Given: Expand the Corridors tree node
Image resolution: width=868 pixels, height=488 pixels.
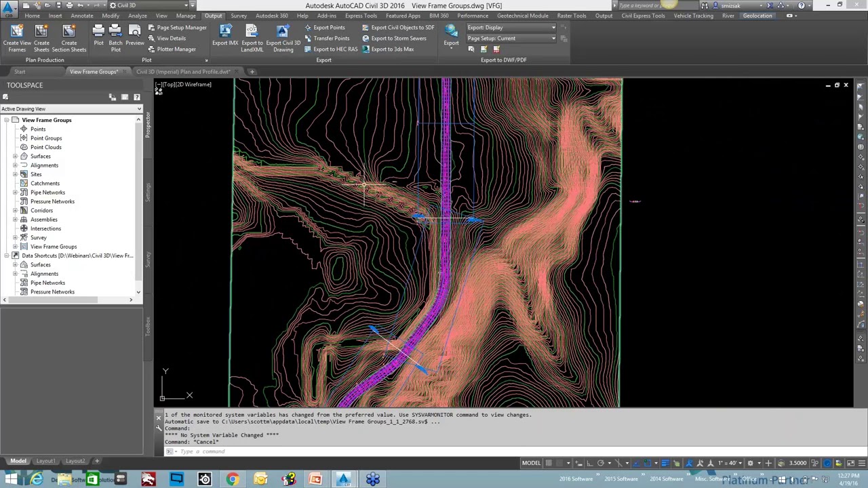Looking at the screenshot, I should click(15, 210).
